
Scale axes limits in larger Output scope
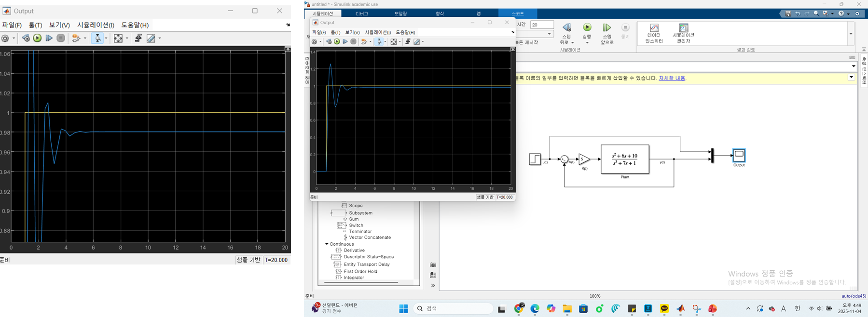118,38
